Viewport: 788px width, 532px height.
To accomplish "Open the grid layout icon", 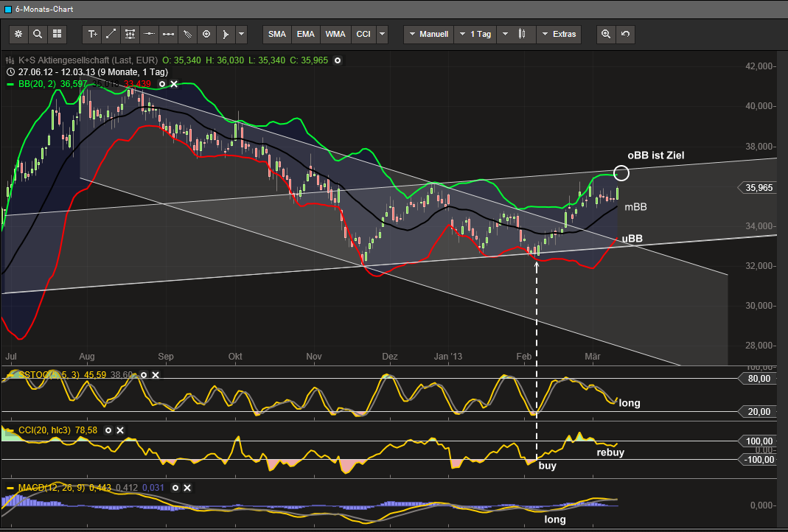I will 57,34.
